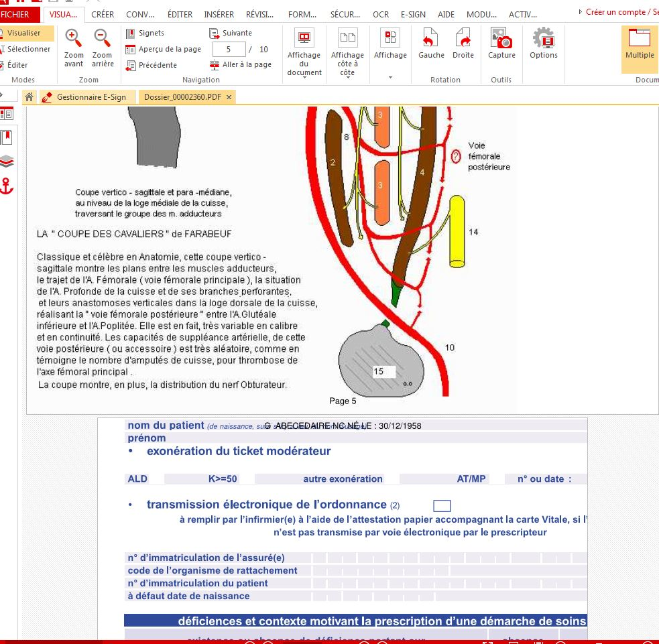Select the E-SIGN ribbon tab
659x644 pixels.
[413, 15]
